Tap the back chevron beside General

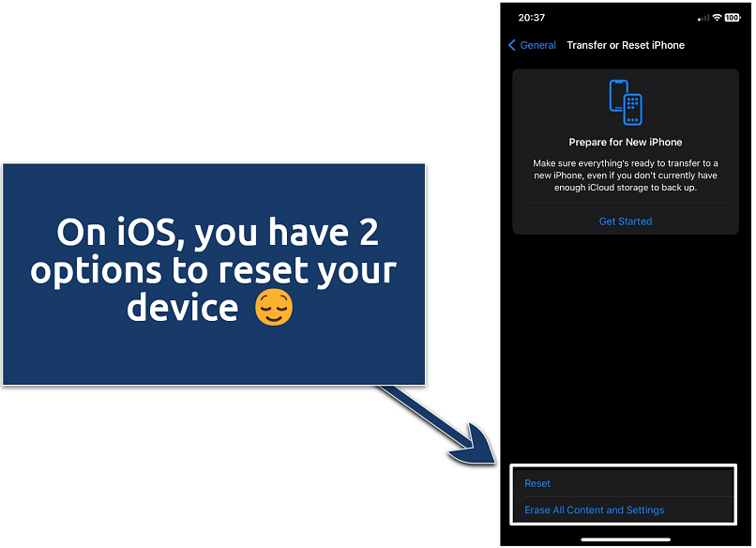tap(511, 45)
